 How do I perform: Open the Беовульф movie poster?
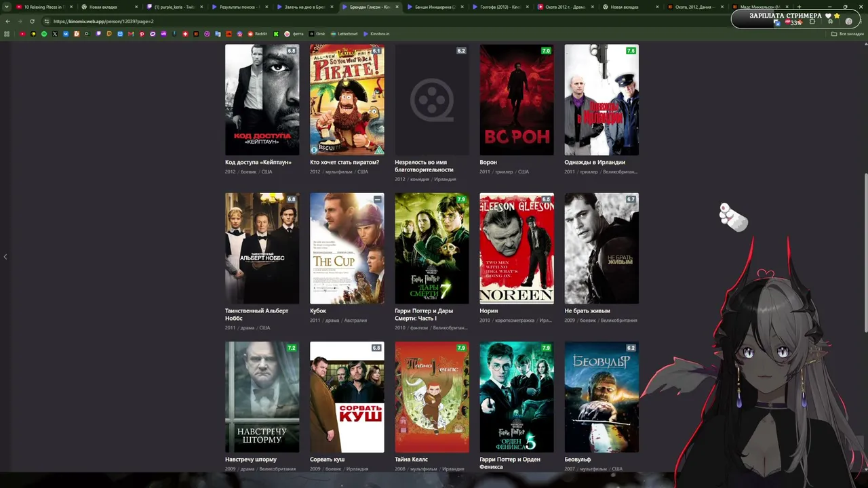tap(601, 396)
